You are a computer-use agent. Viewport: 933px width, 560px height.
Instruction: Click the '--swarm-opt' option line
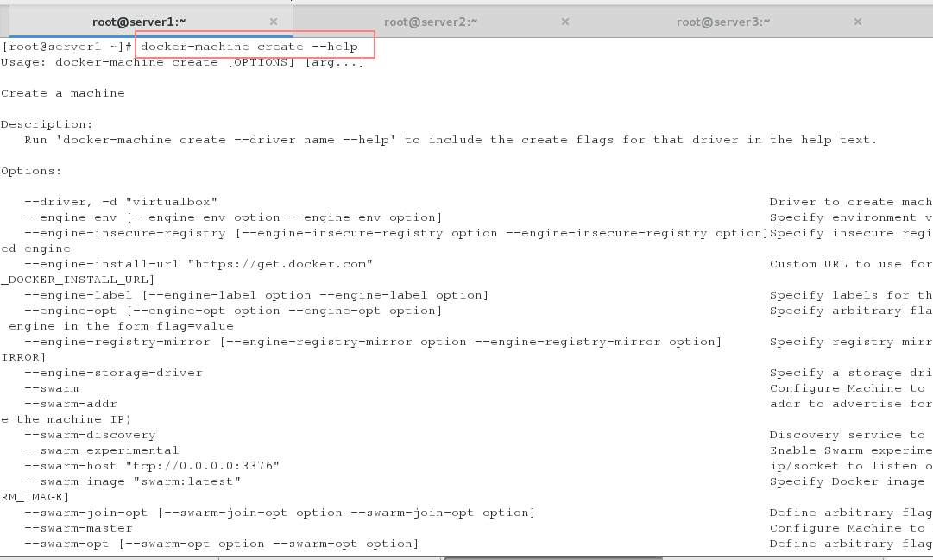(221, 544)
